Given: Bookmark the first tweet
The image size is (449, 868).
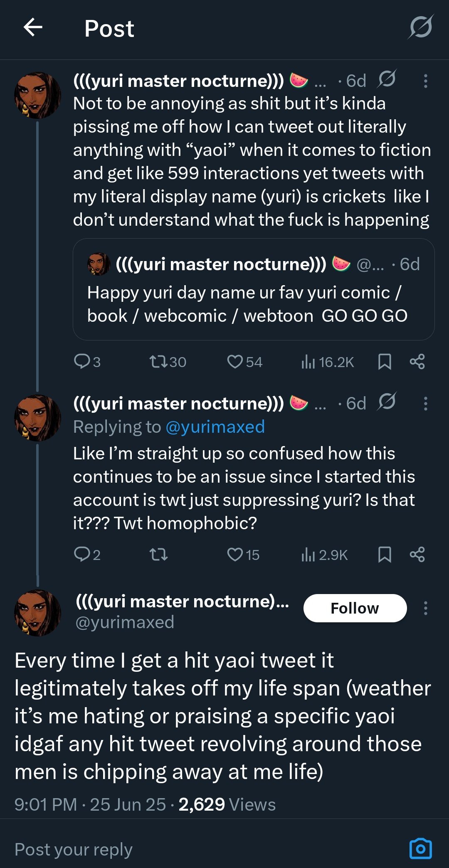Looking at the screenshot, I should [x=385, y=362].
